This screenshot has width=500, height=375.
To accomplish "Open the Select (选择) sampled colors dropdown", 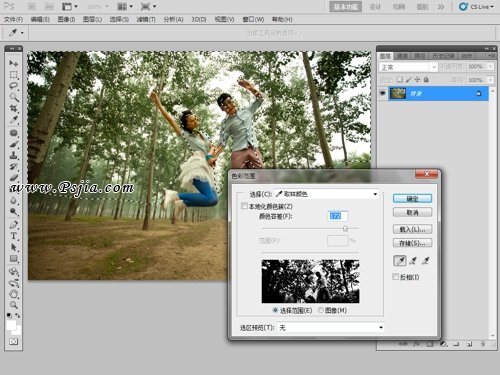I will click(x=327, y=194).
